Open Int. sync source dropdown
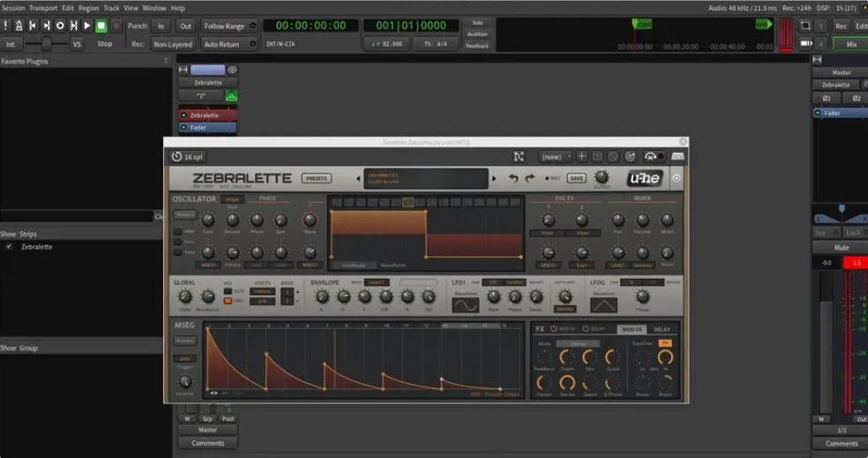 [11, 44]
